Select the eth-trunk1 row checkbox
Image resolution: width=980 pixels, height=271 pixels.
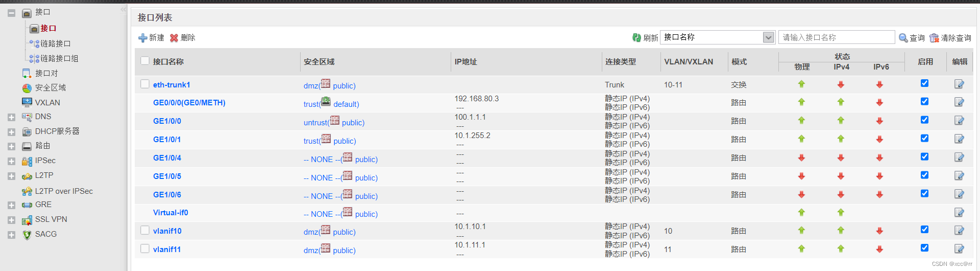145,84
